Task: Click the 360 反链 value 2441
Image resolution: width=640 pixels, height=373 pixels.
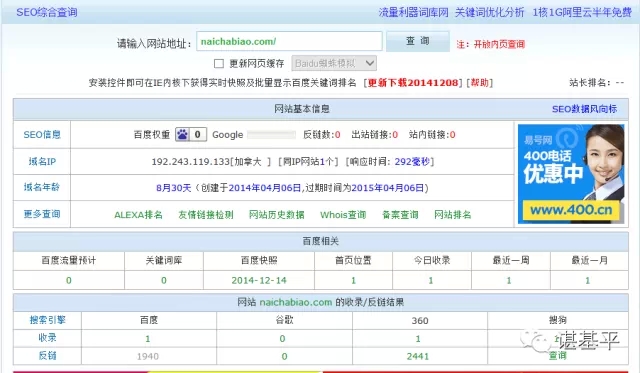Action: [418, 356]
